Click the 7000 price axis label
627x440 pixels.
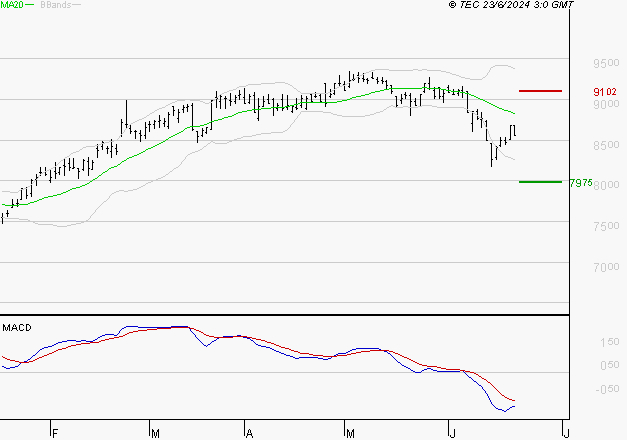click(606, 267)
